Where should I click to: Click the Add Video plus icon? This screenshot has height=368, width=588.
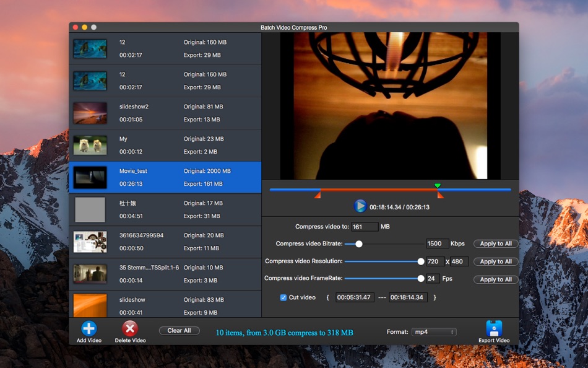coord(89,328)
